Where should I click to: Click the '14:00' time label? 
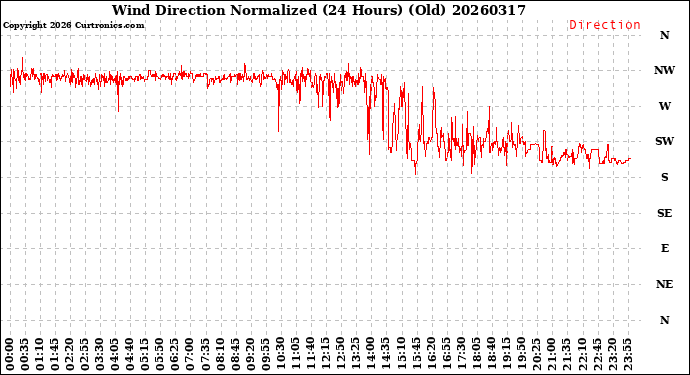pyautogui.click(x=371, y=354)
